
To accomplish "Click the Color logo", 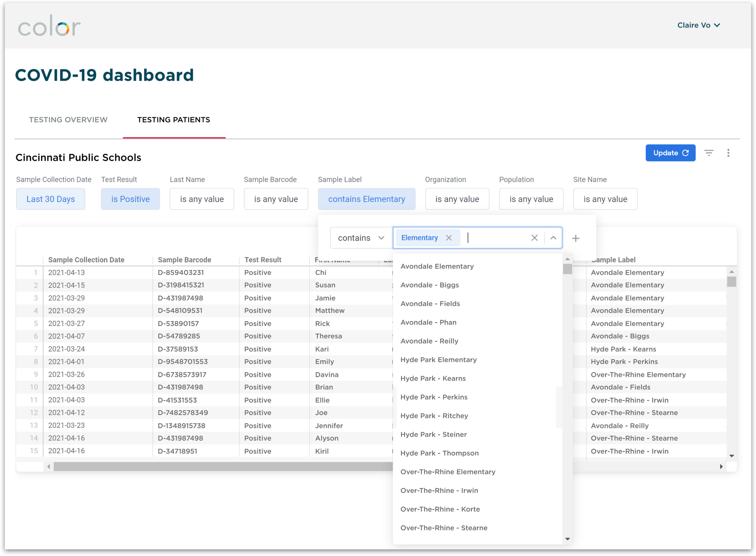I will (49, 26).
